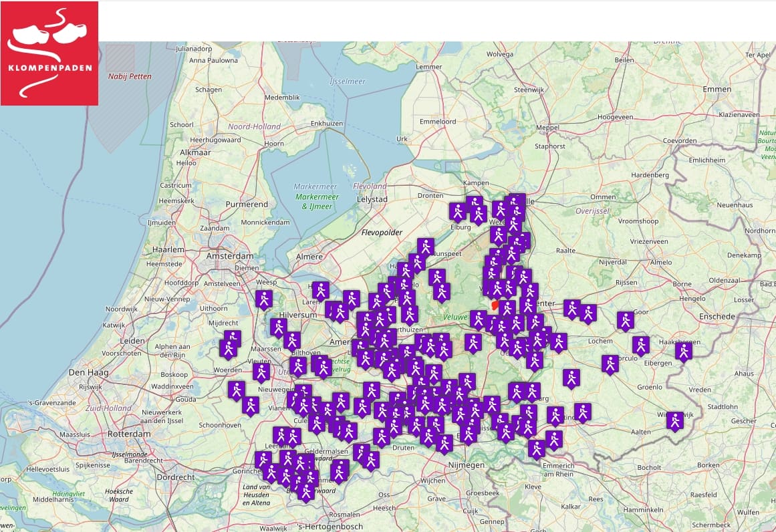Click the Klompenpaden logo
Viewport: 776px width, 532px height.
[x=49, y=53]
